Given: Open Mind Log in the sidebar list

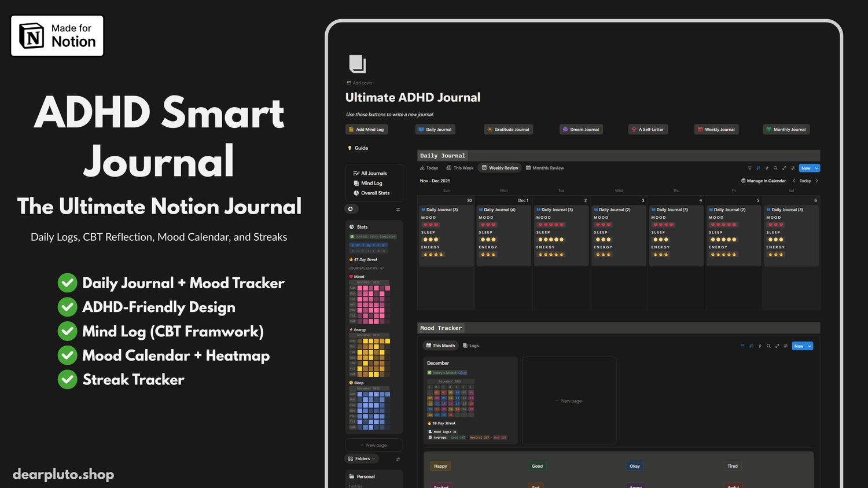Looking at the screenshot, I should tap(368, 183).
